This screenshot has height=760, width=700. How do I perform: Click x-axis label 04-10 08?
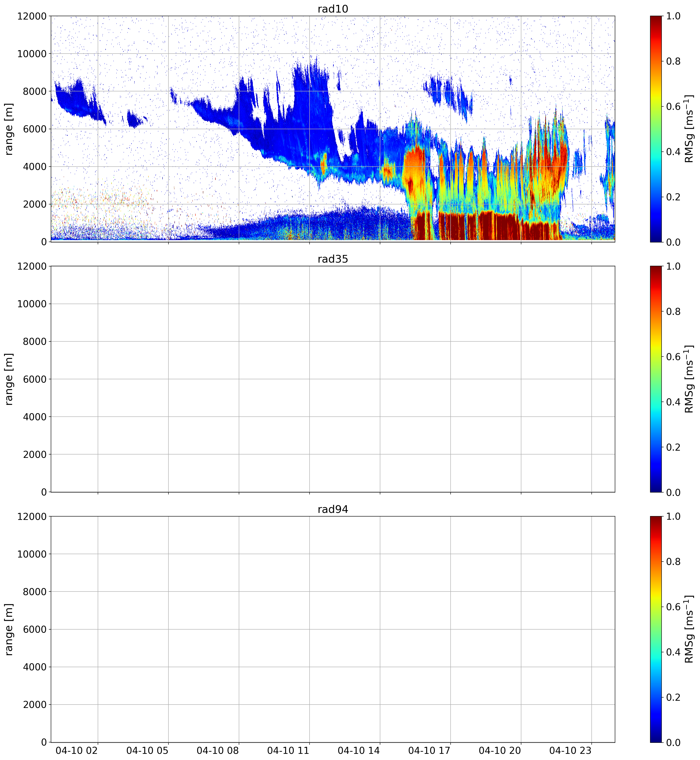coord(218,750)
